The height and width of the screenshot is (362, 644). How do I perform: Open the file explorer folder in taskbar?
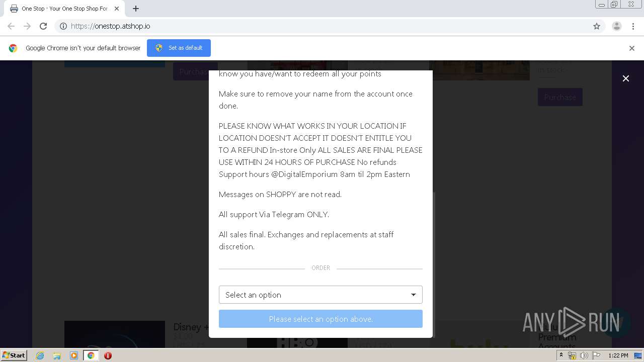pyautogui.click(x=57, y=355)
